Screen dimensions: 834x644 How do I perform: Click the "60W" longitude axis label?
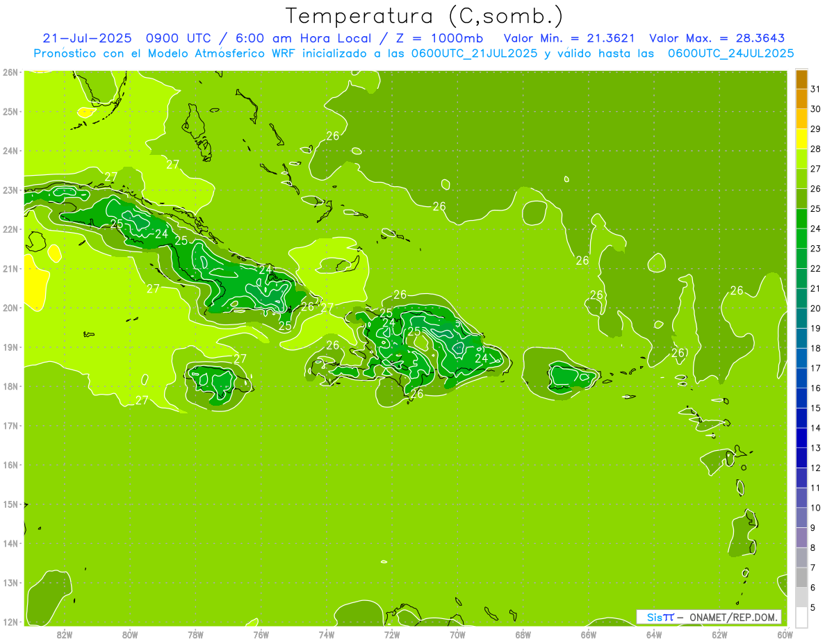pyautogui.click(x=785, y=634)
